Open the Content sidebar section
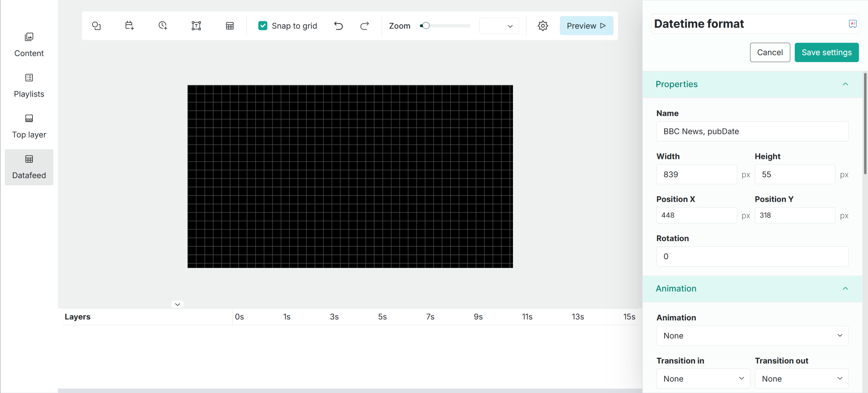Viewport: 868px width, 393px height. pos(29,45)
